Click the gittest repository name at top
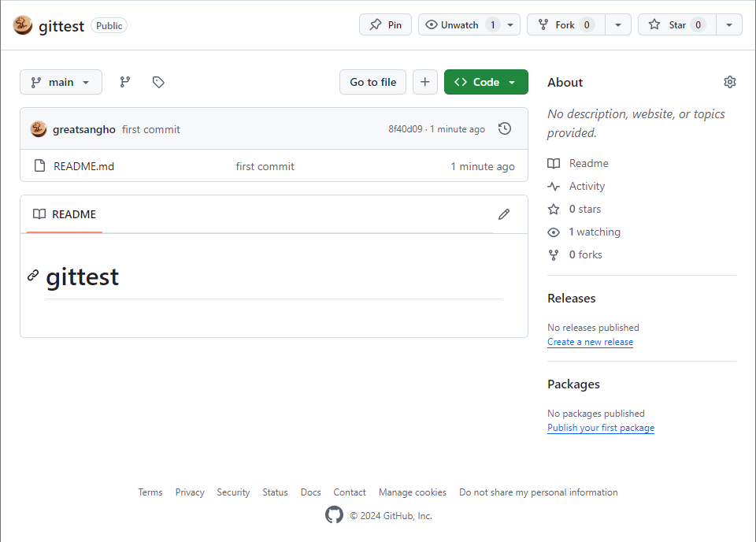756x542 pixels. (61, 25)
